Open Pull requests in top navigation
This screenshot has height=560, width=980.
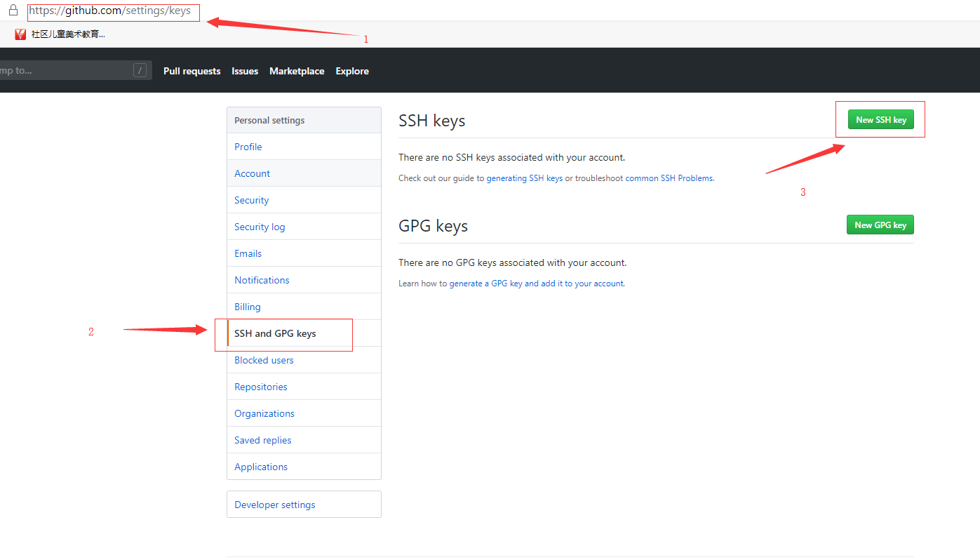click(192, 71)
